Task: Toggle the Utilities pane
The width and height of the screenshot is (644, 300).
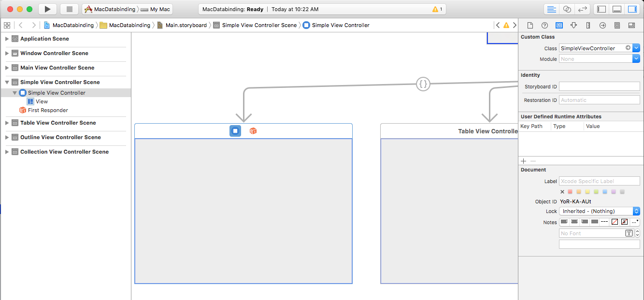Action: pyautogui.click(x=632, y=9)
